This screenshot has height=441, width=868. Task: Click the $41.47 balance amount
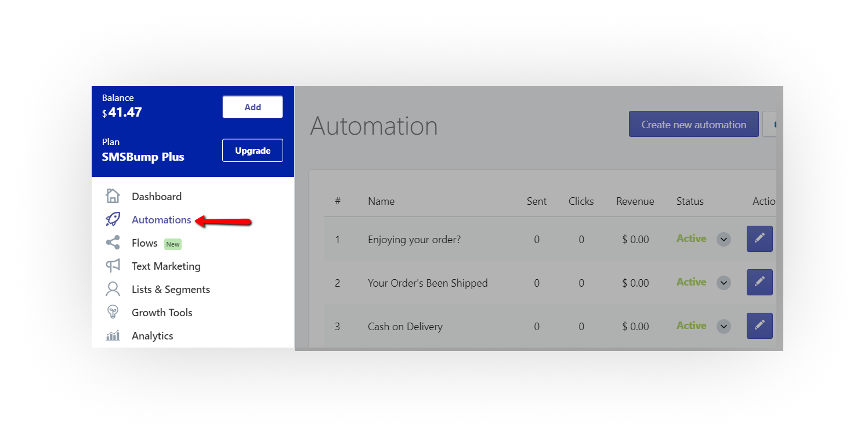(122, 113)
